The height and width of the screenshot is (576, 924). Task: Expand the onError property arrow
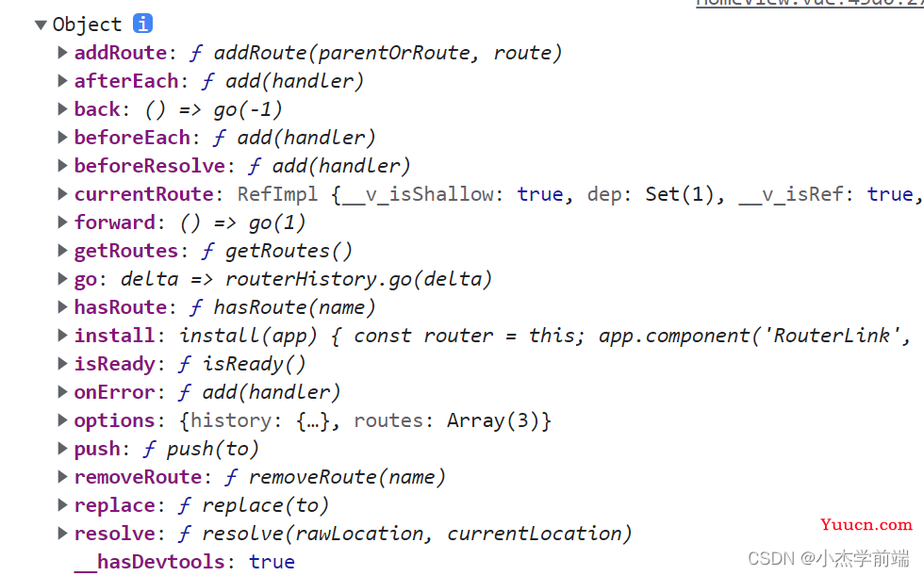(x=62, y=391)
